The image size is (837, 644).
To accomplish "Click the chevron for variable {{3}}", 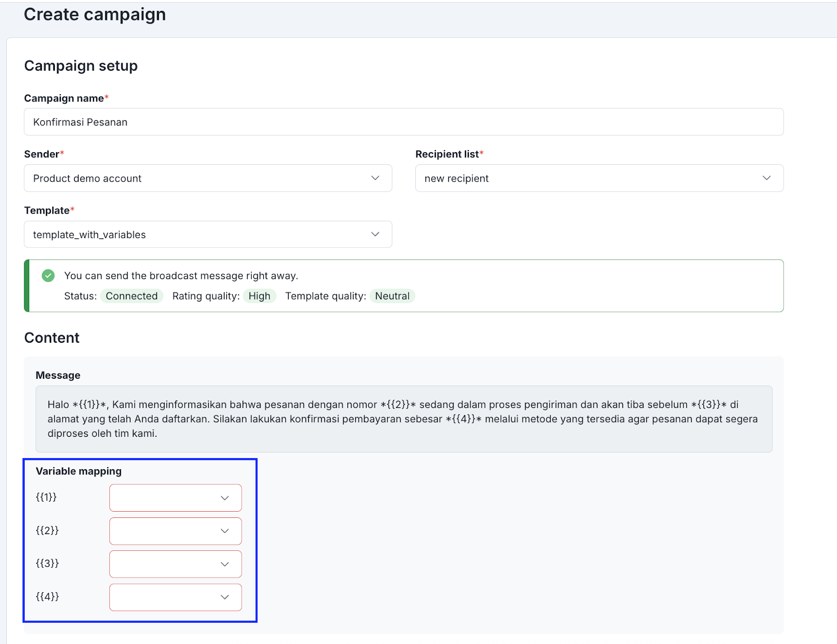I will click(224, 564).
